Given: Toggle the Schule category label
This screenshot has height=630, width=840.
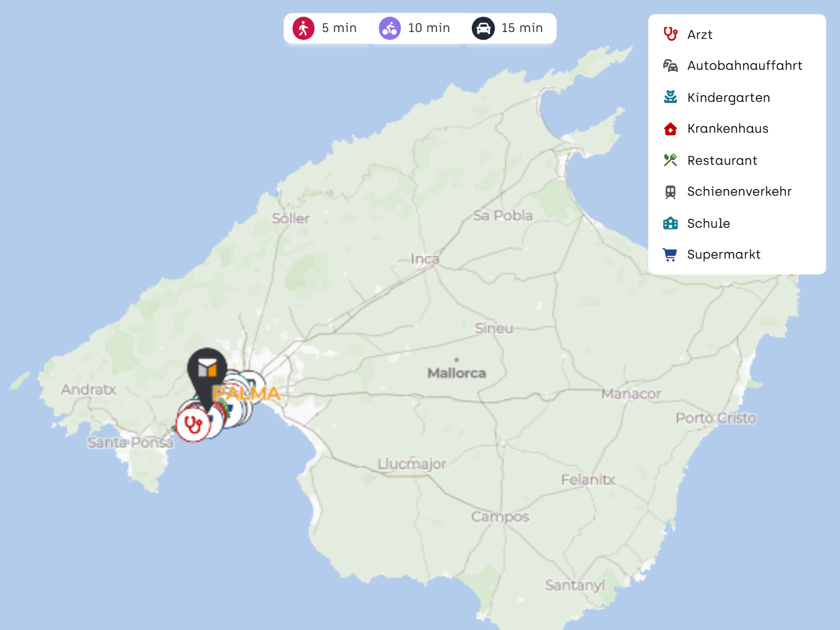Looking at the screenshot, I should 708,223.
